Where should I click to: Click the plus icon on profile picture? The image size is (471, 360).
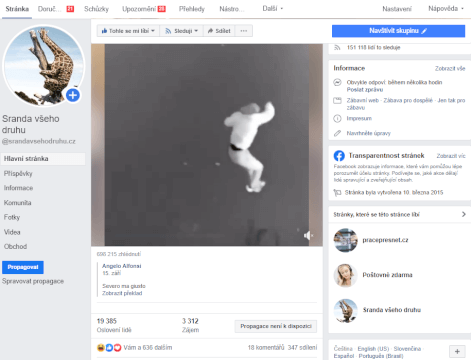pos(73,95)
